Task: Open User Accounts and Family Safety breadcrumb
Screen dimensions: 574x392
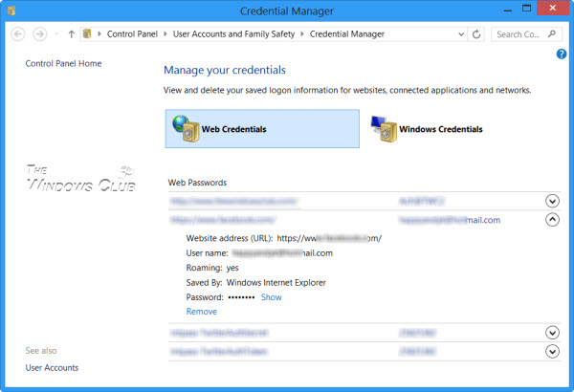Action: pos(233,34)
